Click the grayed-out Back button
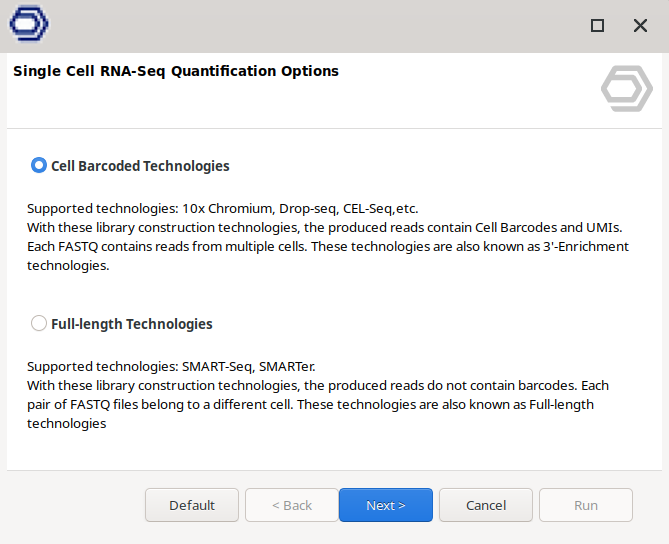 pos(292,505)
